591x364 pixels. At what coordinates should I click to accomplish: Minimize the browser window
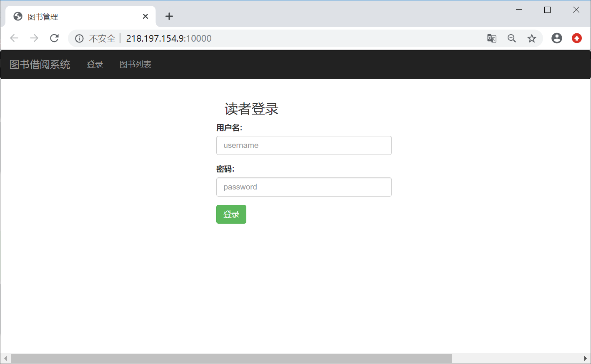[x=519, y=10]
